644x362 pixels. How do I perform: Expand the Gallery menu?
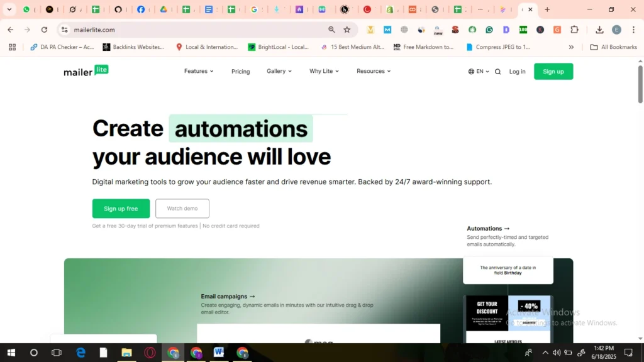[x=279, y=71]
